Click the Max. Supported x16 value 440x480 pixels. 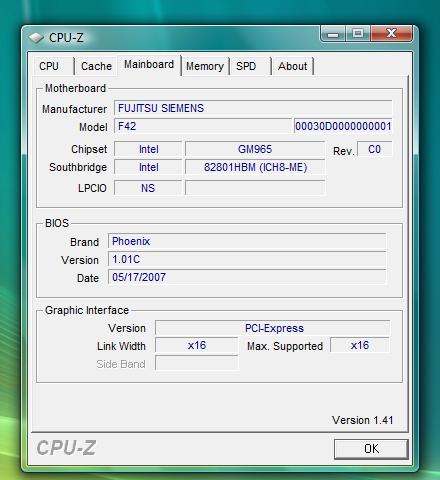[x=360, y=345]
